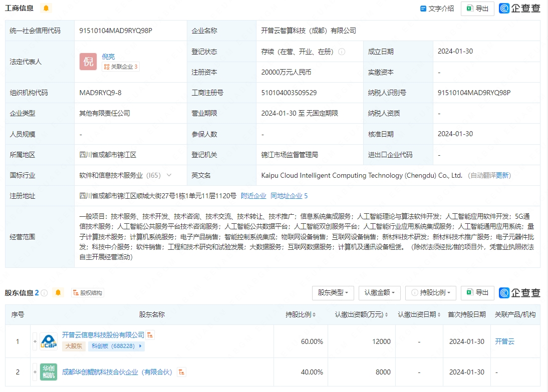Select company name 开普云智算科技（成都）有限公司

309,31
